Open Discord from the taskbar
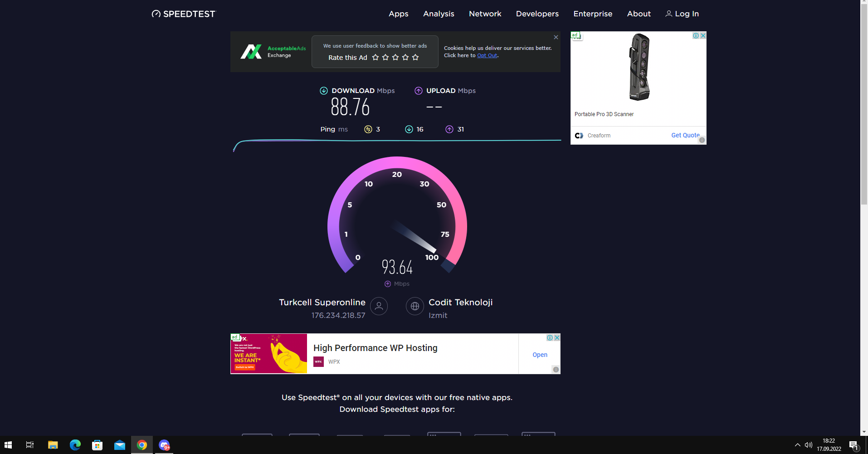Viewport: 868px width, 454px height. (x=164, y=445)
